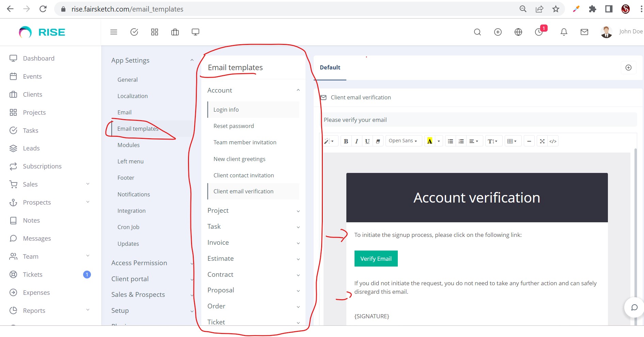Open the floating chat bubble button

coord(634,307)
